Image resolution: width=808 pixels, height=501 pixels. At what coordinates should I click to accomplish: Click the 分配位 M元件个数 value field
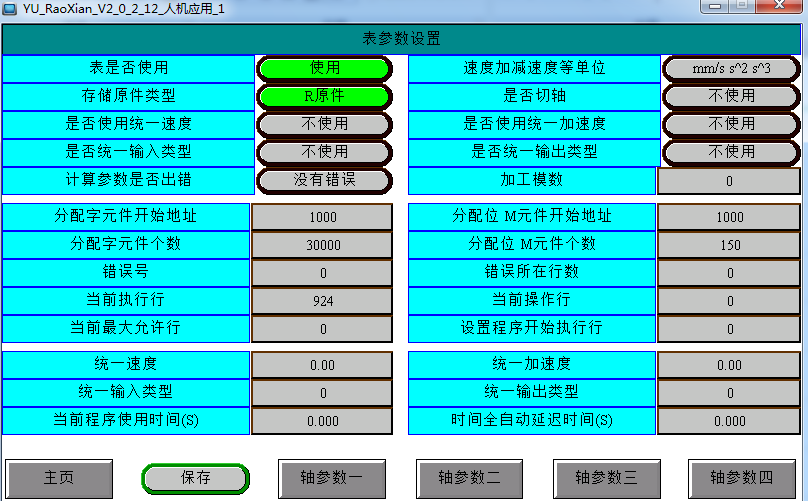click(x=729, y=245)
